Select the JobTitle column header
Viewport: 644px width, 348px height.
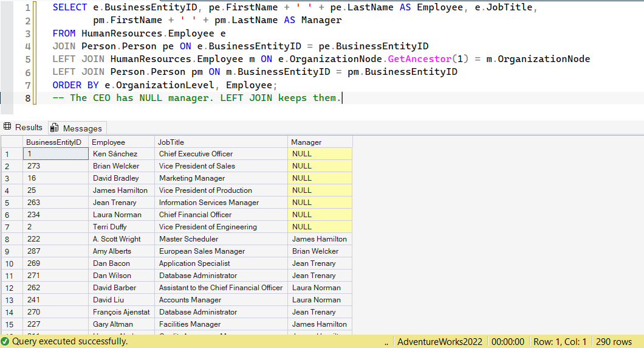(x=221, y=142)
